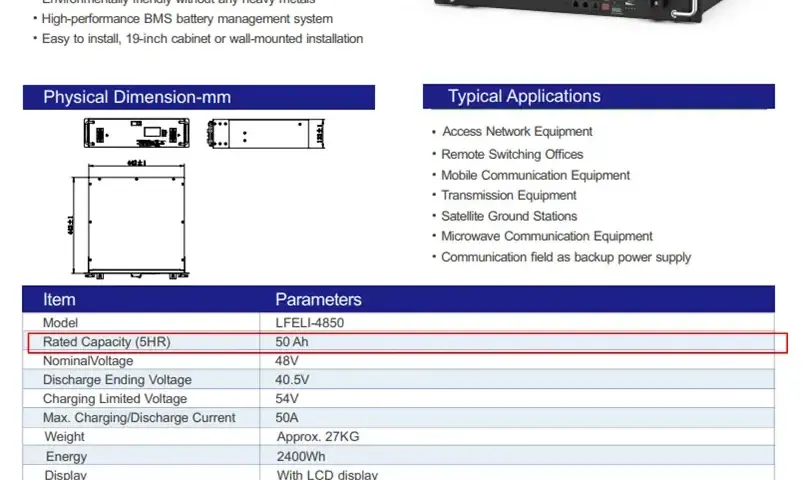Click 'Transmission Equipment' bullet
Image resolution: width=807 pixels, height=480 pixels.
[x=508, y=195]
